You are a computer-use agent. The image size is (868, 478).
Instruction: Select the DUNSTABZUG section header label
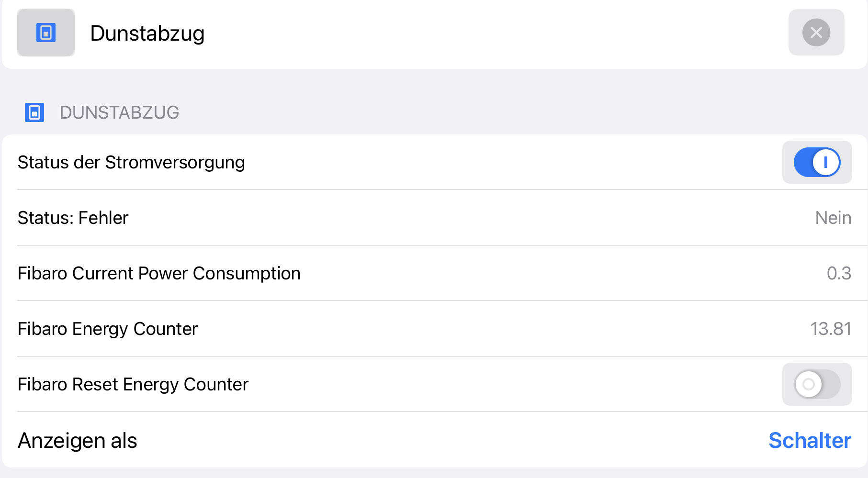(x=119, y=112)
